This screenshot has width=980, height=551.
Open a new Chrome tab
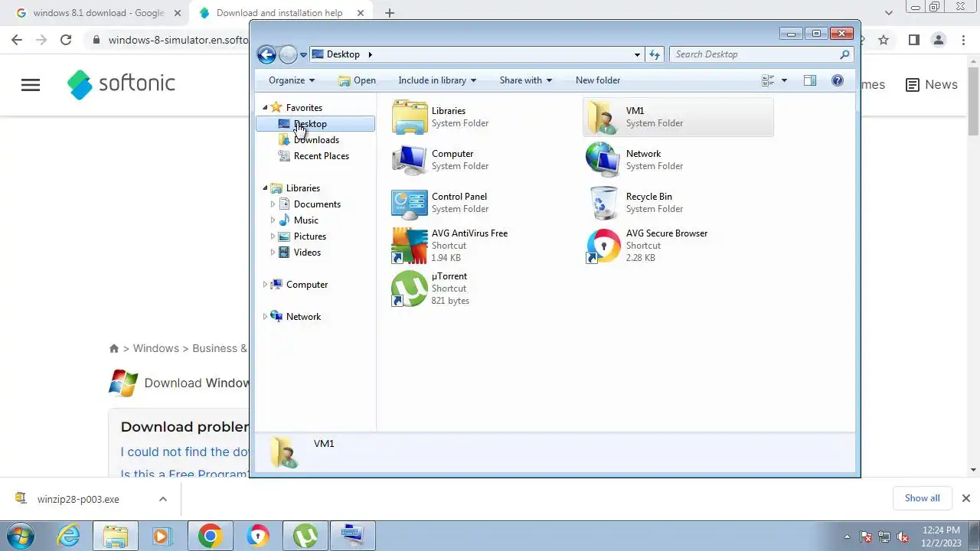pyautogui.click(x=390, y=13)
